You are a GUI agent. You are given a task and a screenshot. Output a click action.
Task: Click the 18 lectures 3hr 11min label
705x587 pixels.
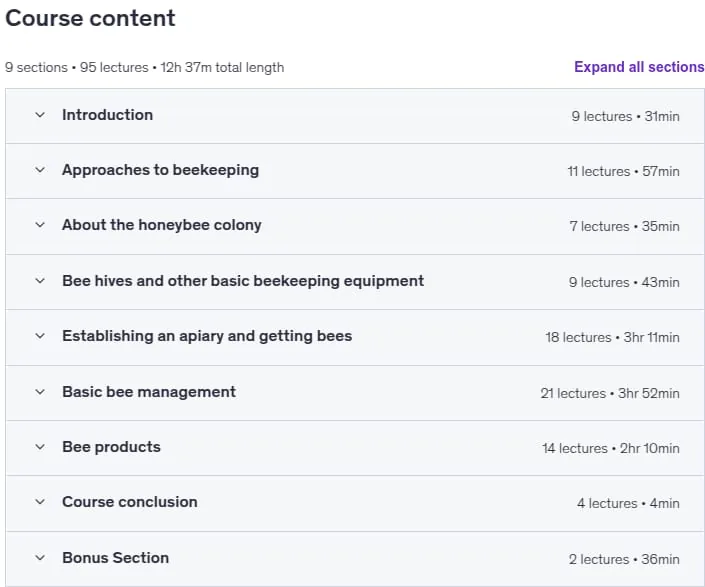[612, 337]
